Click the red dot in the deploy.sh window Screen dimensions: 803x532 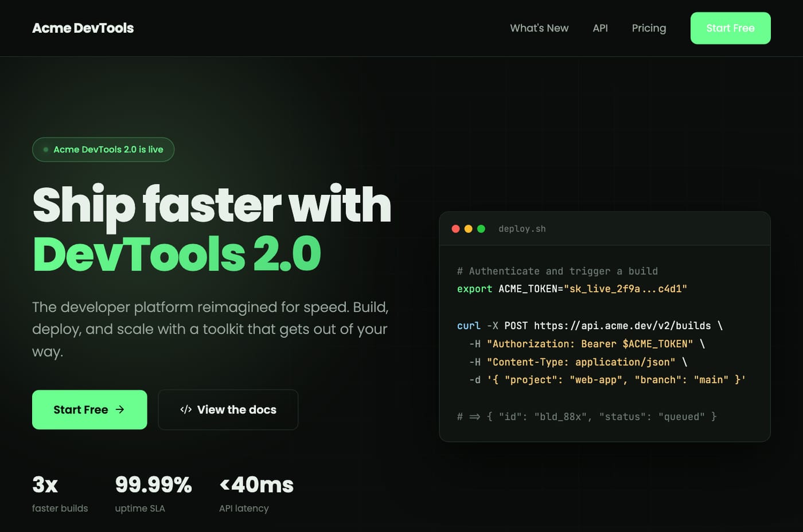pos(455,229)
